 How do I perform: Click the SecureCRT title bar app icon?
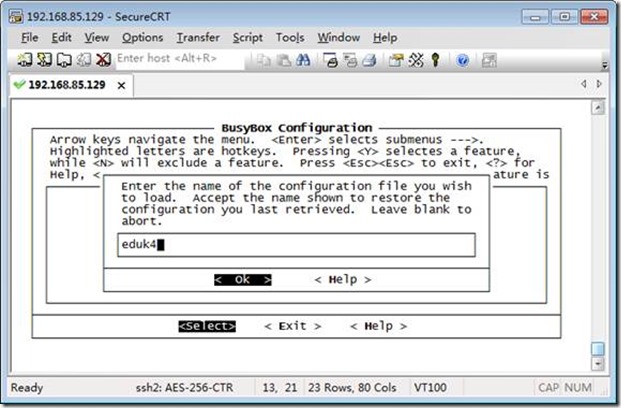(x=16, y=17)
